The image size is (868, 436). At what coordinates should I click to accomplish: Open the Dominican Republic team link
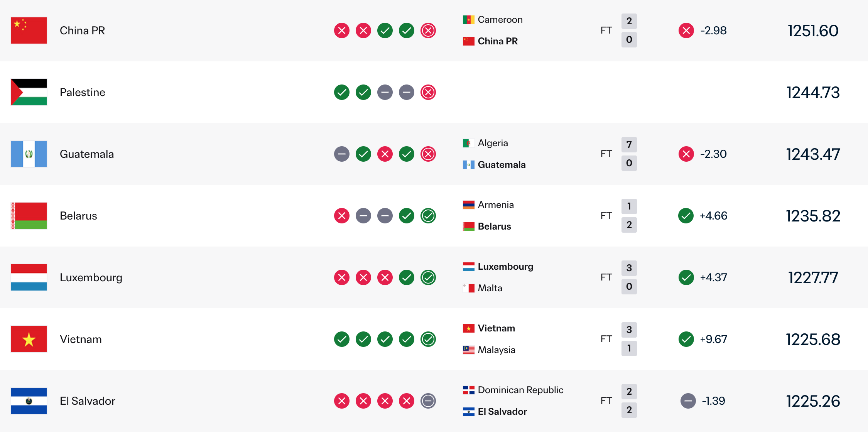pyautogui.click(x=520, y=390)
